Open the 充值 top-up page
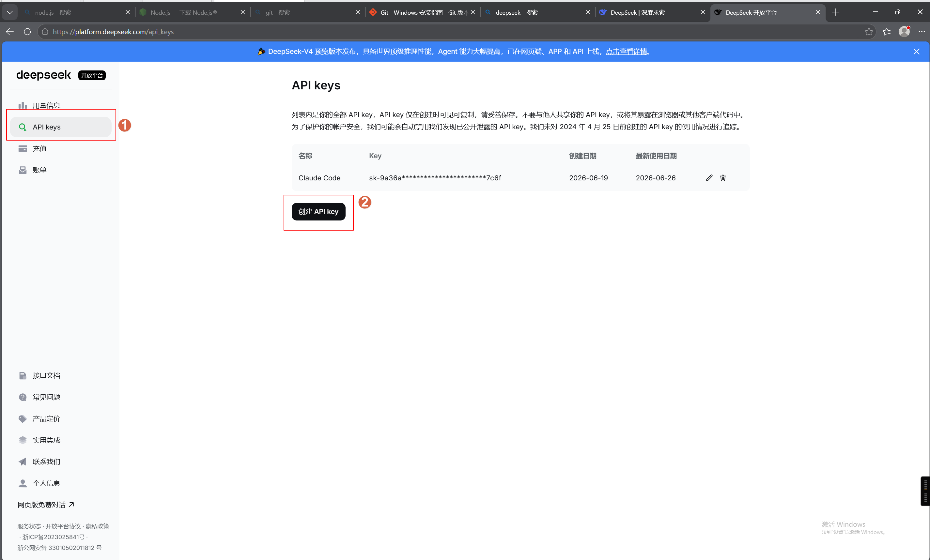 click(60, 148)
